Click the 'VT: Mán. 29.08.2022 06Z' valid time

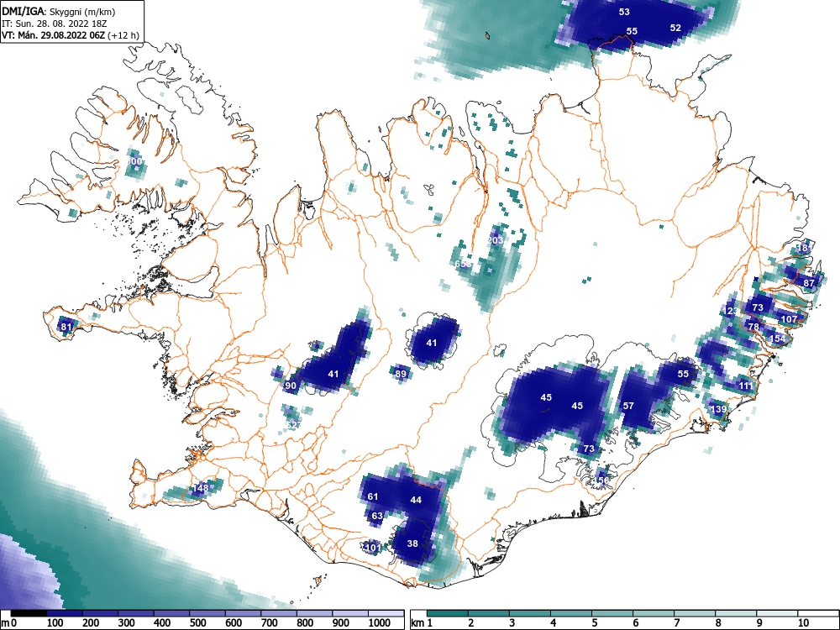pyautogui.click(x=54, y=35)
